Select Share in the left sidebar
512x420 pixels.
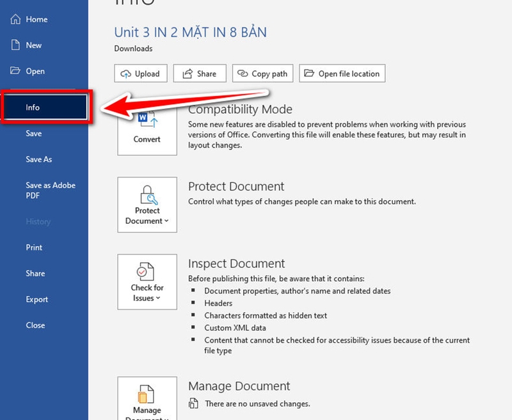click(35, 274)
